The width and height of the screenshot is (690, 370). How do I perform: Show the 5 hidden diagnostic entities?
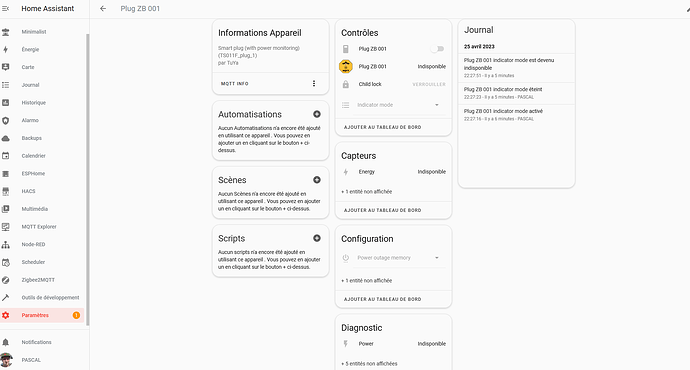[369, 363]
